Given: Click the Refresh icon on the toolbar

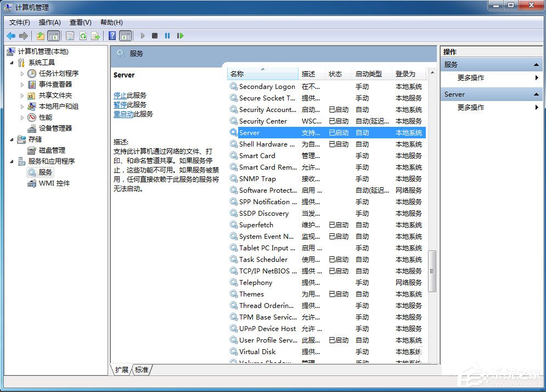Looking at the screenshot, I should coord(83,36).
